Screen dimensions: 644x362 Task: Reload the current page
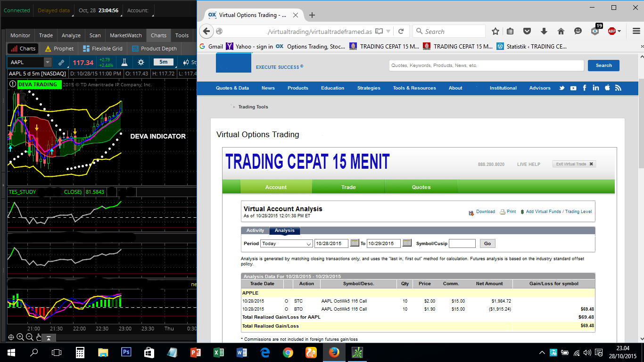coord(401,31)
